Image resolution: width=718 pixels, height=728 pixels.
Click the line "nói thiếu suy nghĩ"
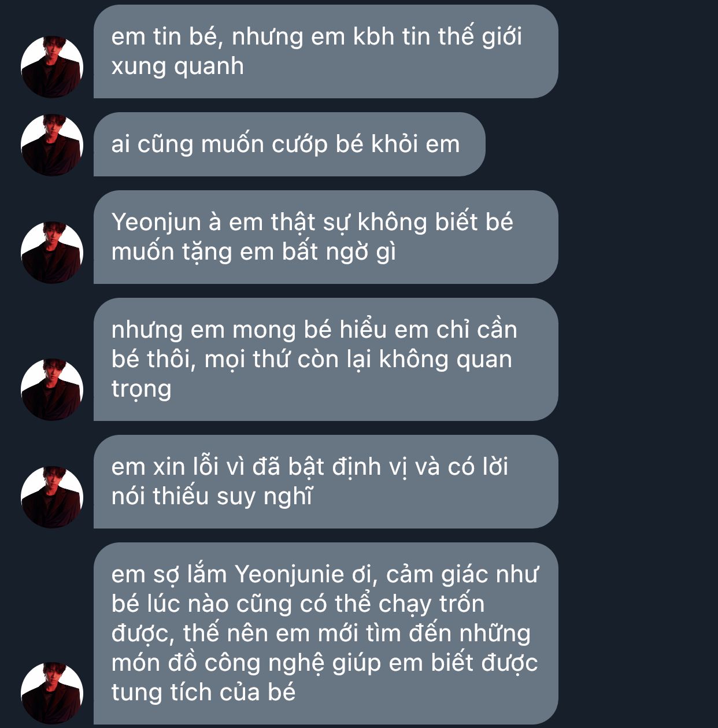pyautogui.click(x=212, y=497)
